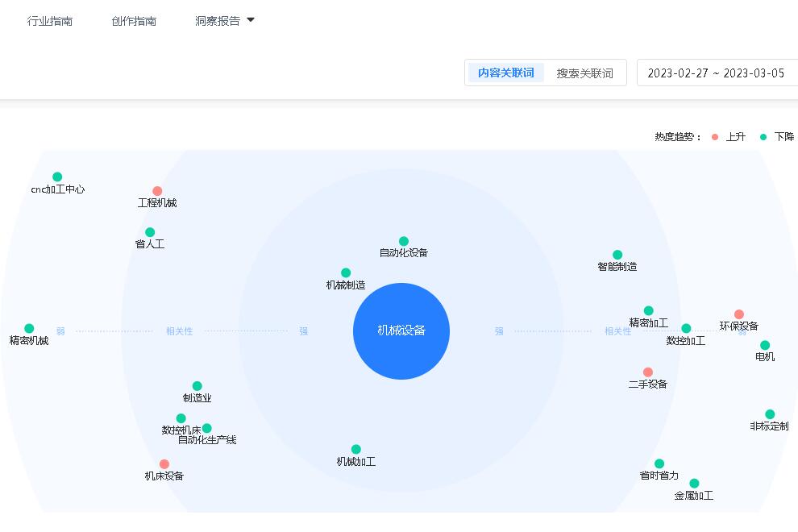Open the 行业指南 menu item

49,21
